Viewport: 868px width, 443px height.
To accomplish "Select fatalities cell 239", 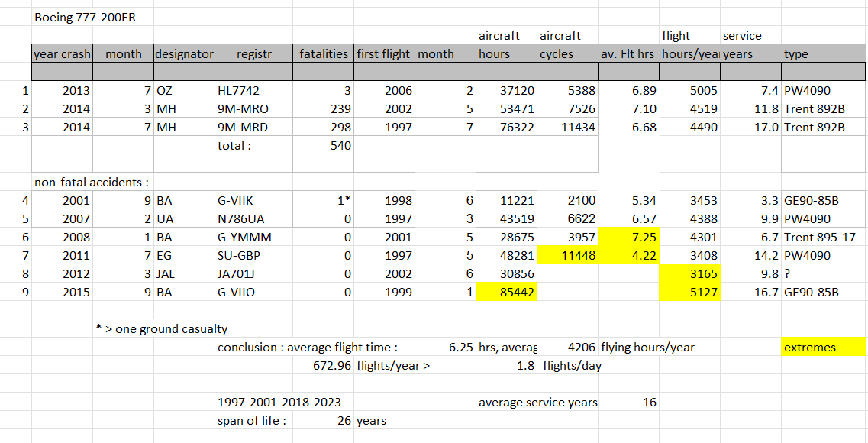I will click(x=323, y=108).
